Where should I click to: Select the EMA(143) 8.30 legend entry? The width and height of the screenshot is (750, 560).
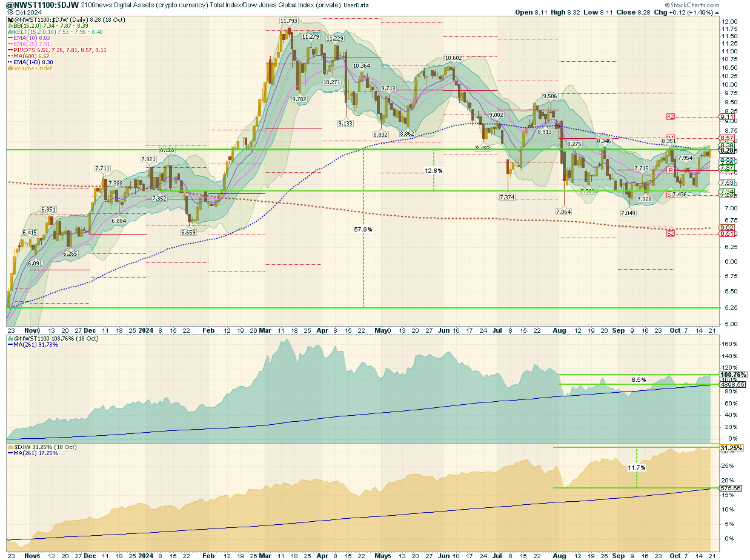(x=32, y=62)
